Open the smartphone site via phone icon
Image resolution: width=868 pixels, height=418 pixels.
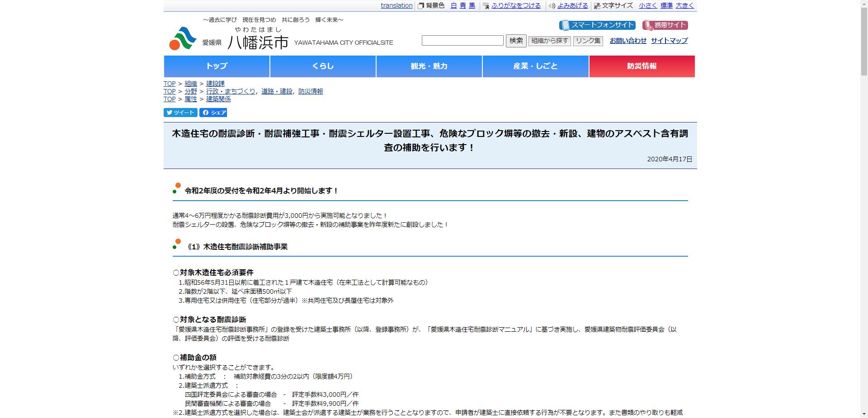coord(565,25)
